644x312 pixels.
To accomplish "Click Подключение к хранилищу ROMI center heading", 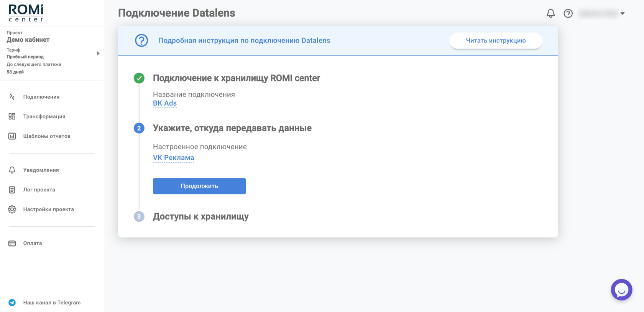I will pos(237,78).
